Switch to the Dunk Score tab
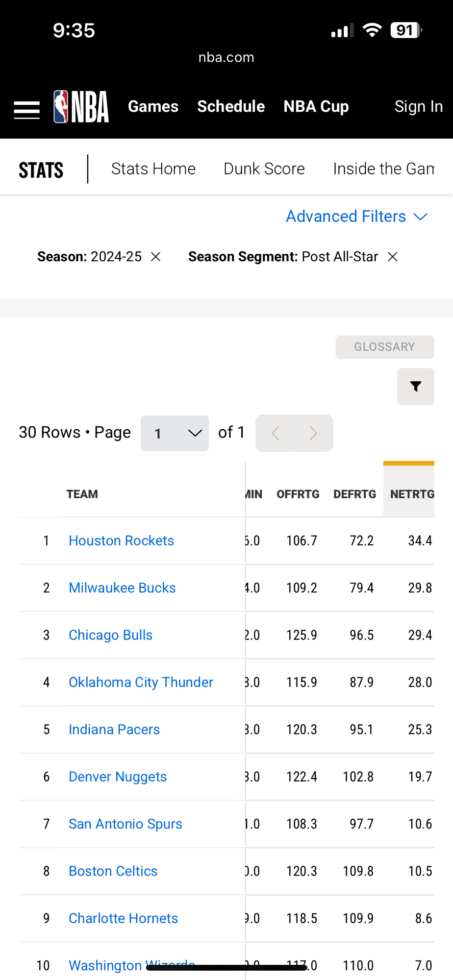The height and width of the screenshot is (980, 453). click(264, 169)
